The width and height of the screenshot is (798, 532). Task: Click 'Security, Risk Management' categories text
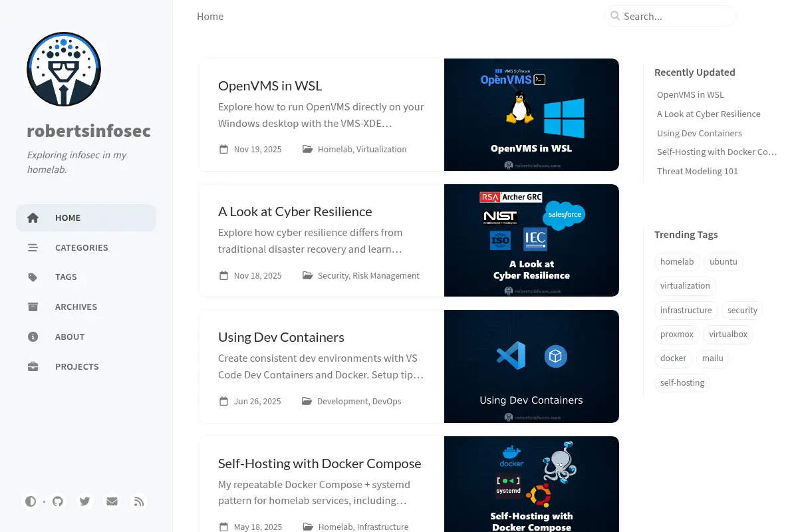(x=368, y=275)
